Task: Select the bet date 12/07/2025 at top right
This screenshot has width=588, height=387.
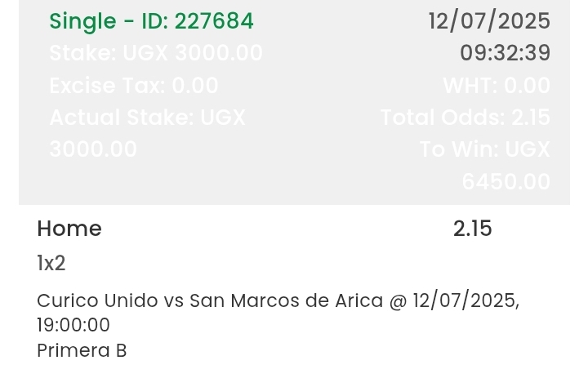Action: click(x=488, y=21)
